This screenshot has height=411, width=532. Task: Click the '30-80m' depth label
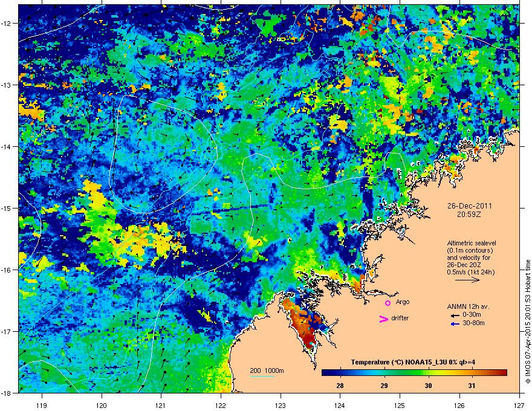point(473,323)
